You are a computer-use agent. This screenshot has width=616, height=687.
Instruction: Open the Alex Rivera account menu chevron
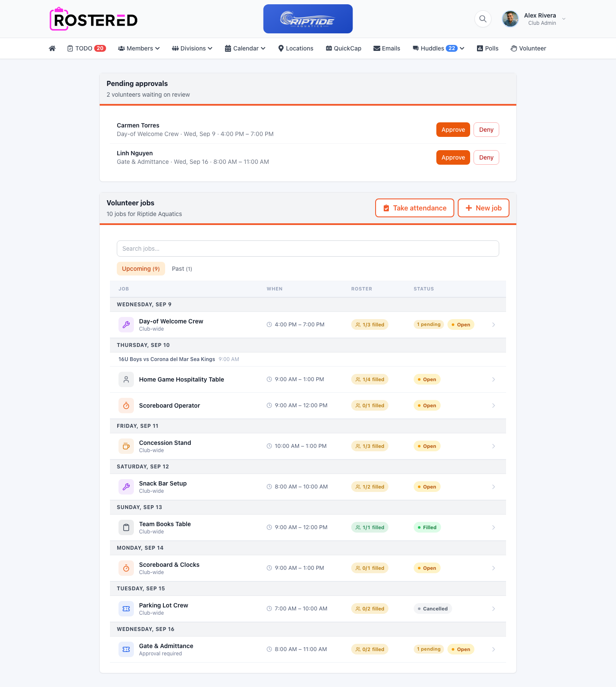pos(564,19)
